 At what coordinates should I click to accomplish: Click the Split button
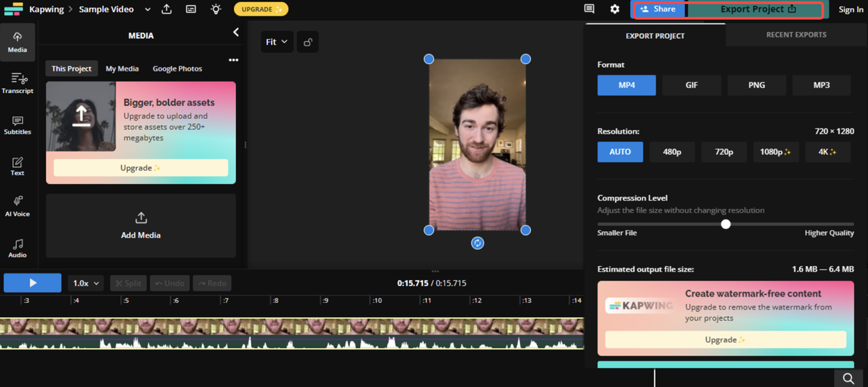(x=127, y=283)
